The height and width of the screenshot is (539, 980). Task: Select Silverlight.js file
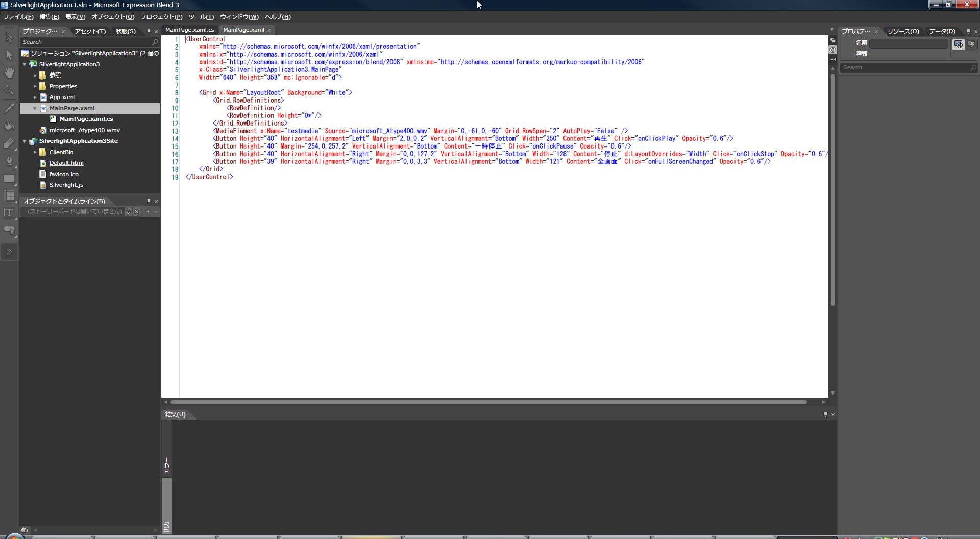coord(66,185)
